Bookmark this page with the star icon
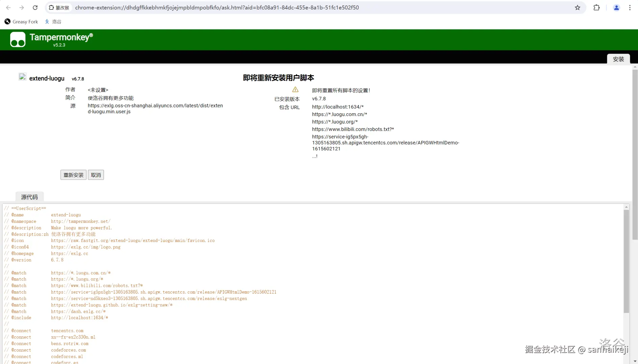638x364 pixels. point(578,7)
